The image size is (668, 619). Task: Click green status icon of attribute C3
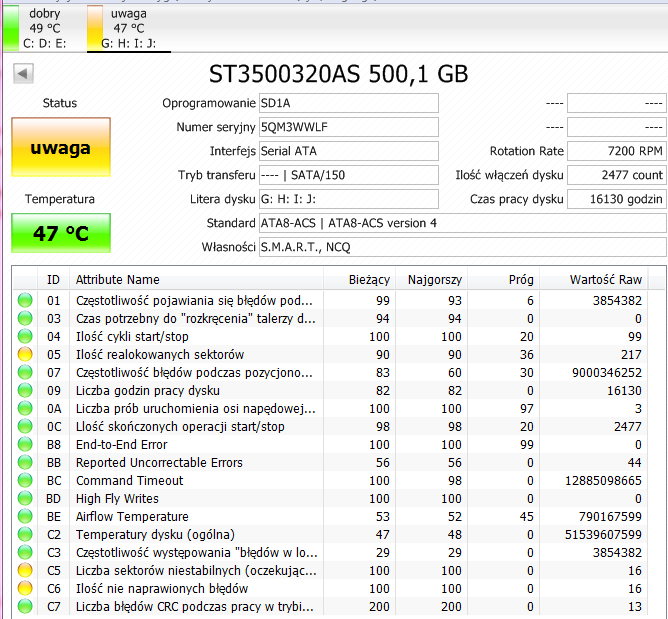coord(25,552)
